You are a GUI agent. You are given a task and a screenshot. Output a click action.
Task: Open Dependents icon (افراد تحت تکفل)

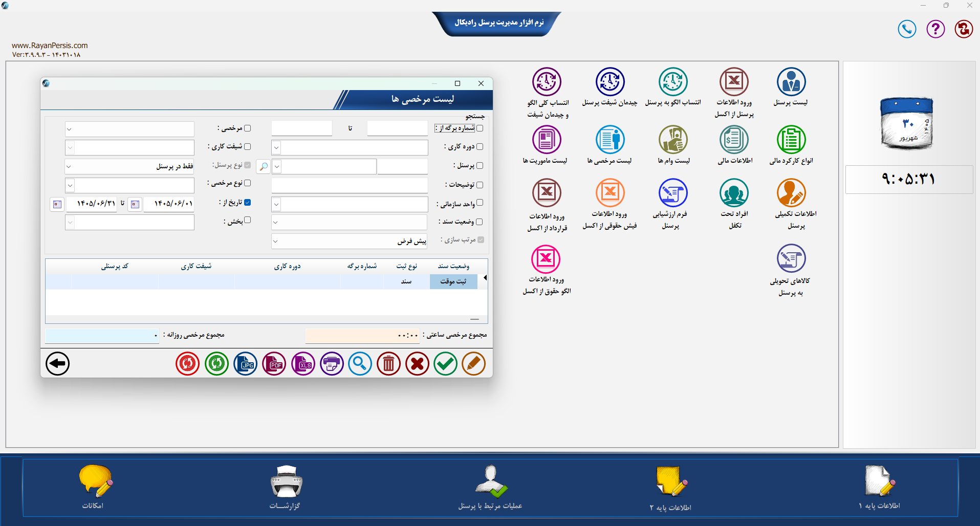click(x=734, y=193)
